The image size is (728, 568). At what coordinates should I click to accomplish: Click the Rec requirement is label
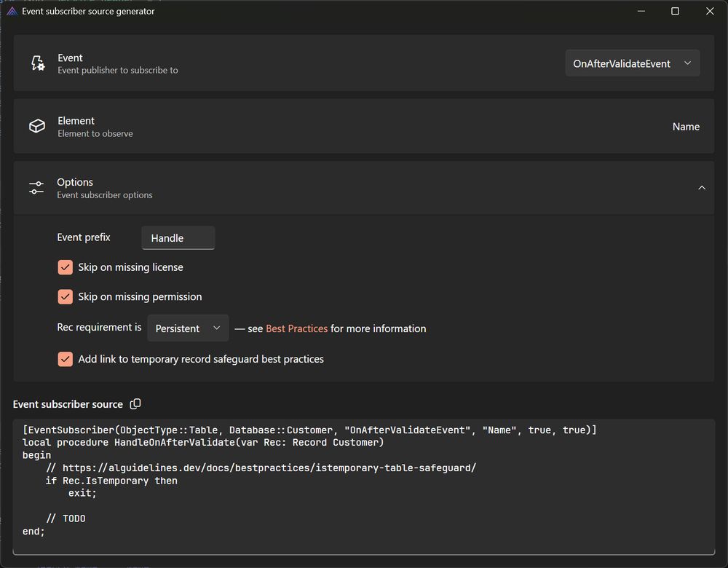[x=99, y=327]
